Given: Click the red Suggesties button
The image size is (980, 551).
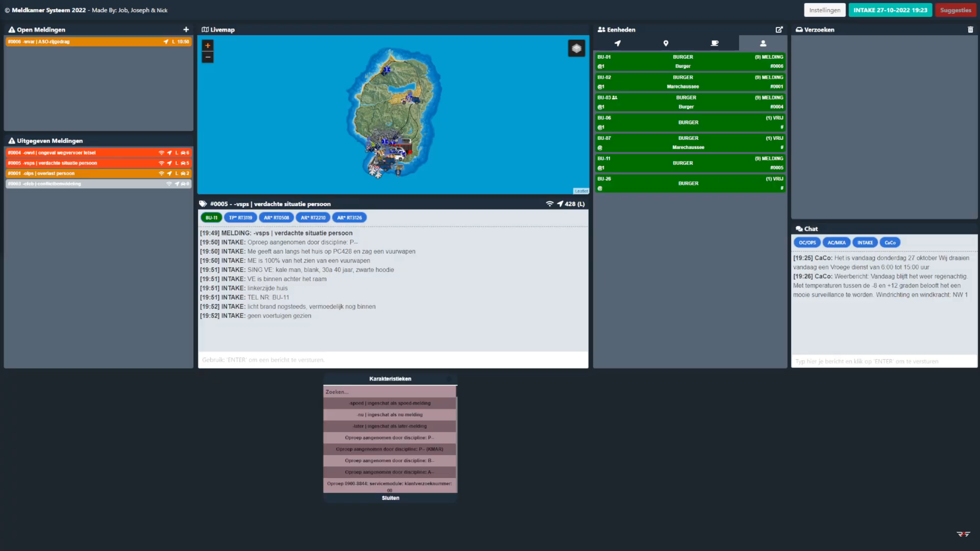Looking at the screenshot, I should point(955,10).
